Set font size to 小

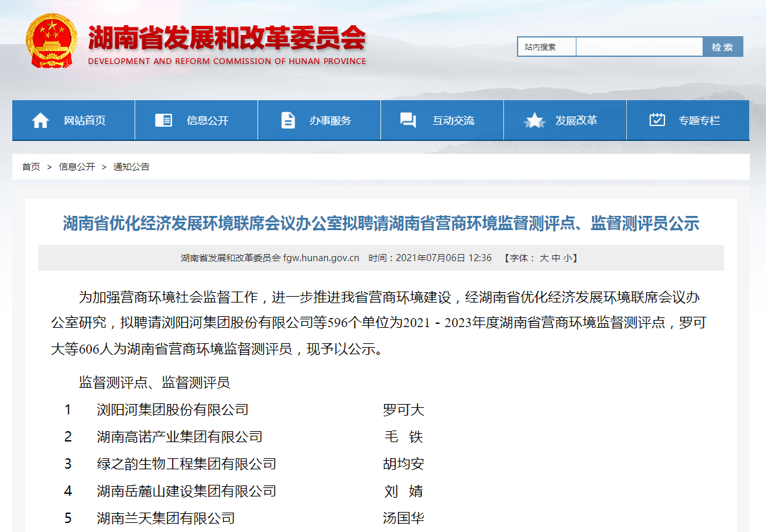[x=567, y=258]
